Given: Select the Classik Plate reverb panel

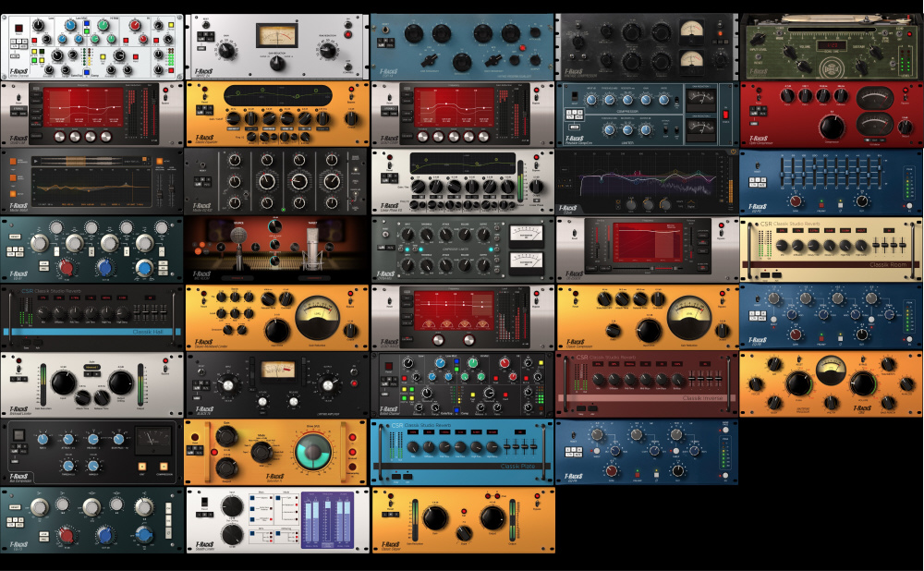Looking at the screenshot, I should coord(462,453).
